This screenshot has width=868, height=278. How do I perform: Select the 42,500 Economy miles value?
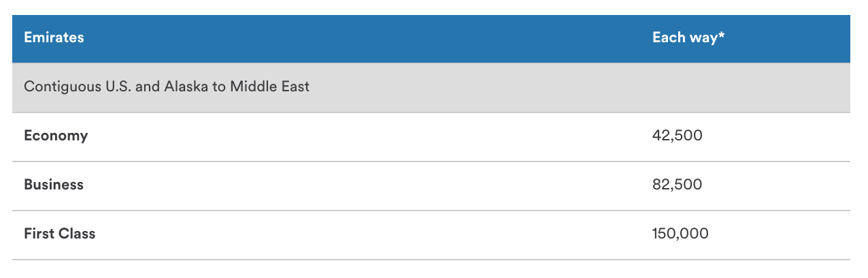coord(677,136)
